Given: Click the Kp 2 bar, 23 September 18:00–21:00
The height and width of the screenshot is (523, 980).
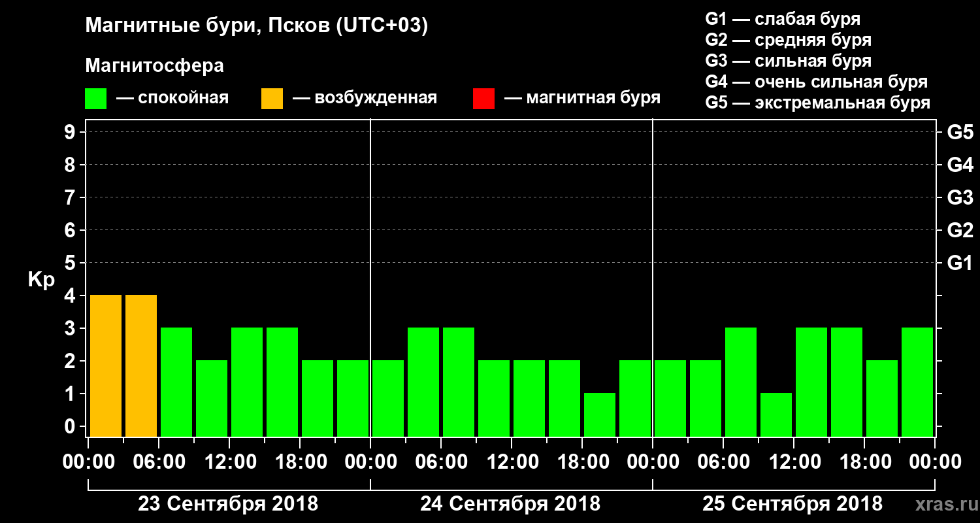Looking at the screenshot, I should pyautogui.click(x=318, y=398).
